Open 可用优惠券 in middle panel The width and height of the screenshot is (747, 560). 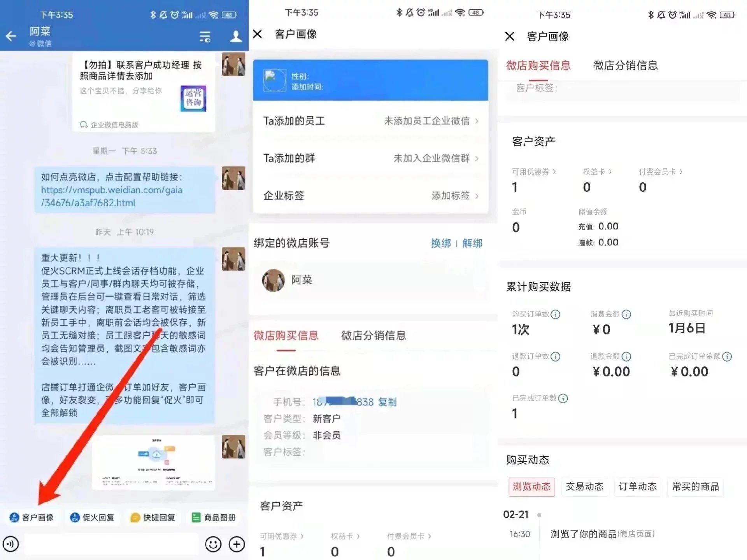pyautogui.click(x=282, y=536)
